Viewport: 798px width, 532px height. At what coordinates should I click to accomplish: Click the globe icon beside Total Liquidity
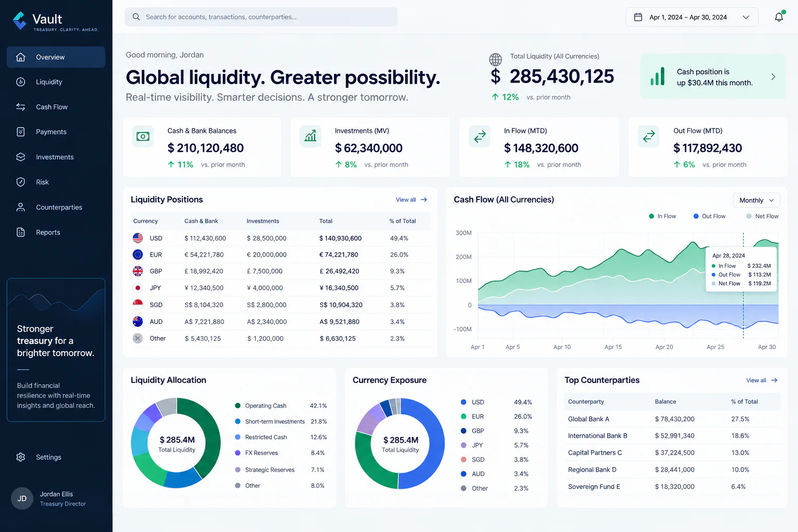click(496, 59)
